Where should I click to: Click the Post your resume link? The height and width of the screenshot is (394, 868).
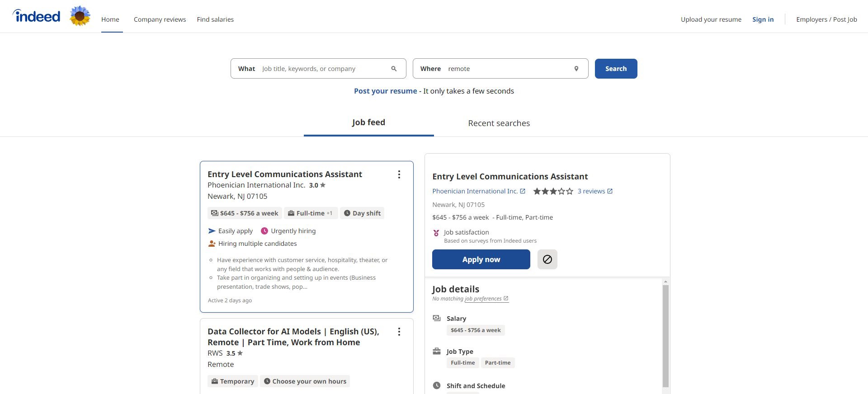point(386,91)
